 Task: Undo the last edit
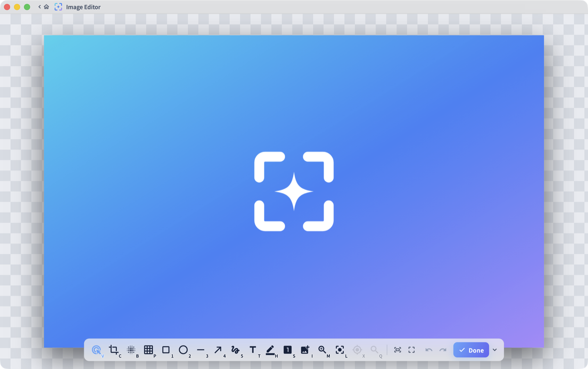[429, 350]
